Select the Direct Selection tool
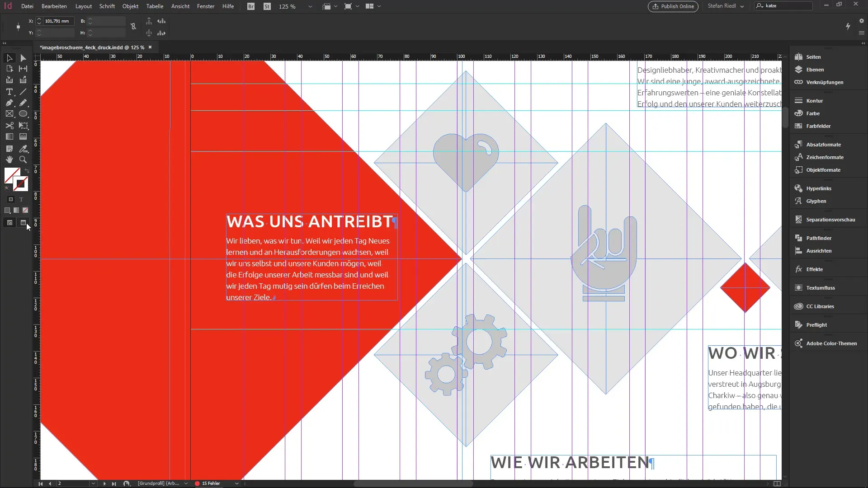Viewport: 868px width, 488px height. click(23, 58)
